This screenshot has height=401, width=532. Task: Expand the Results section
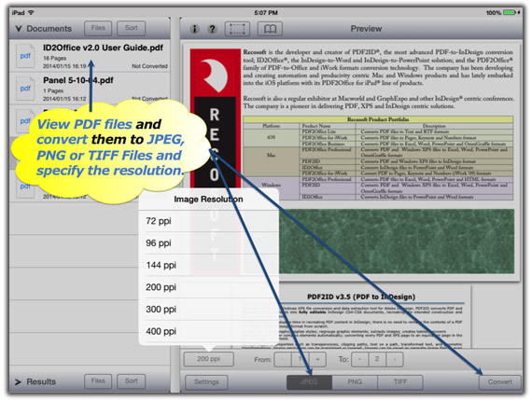[19, 382]
